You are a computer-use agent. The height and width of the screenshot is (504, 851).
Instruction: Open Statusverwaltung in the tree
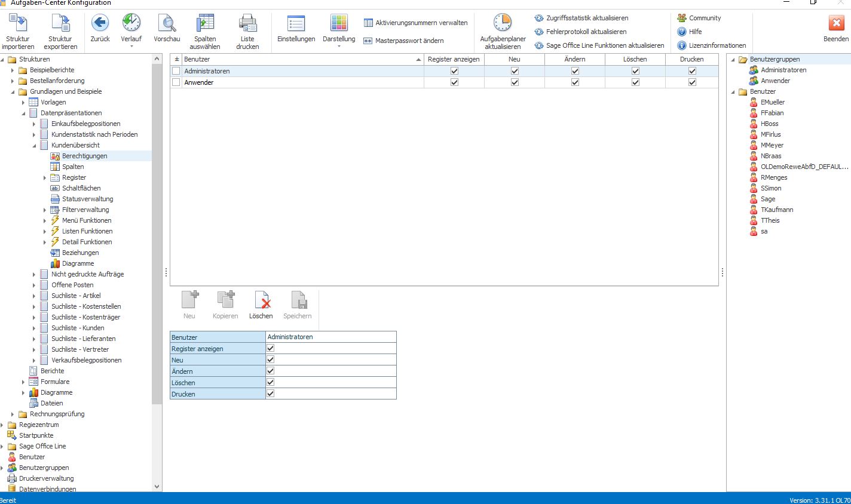coord(87,199)
